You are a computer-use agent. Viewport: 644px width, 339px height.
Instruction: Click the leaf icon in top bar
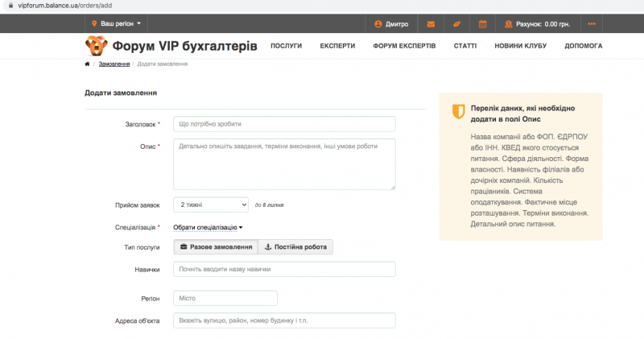[x=456, y=24]
